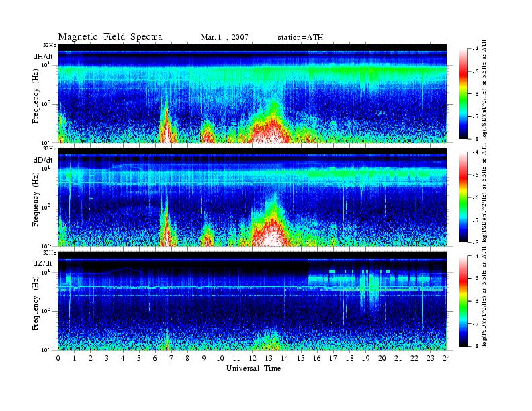Click the dZ/dt spectrogram plot
This screenshot has height=411, width=532.
[253, 301]
